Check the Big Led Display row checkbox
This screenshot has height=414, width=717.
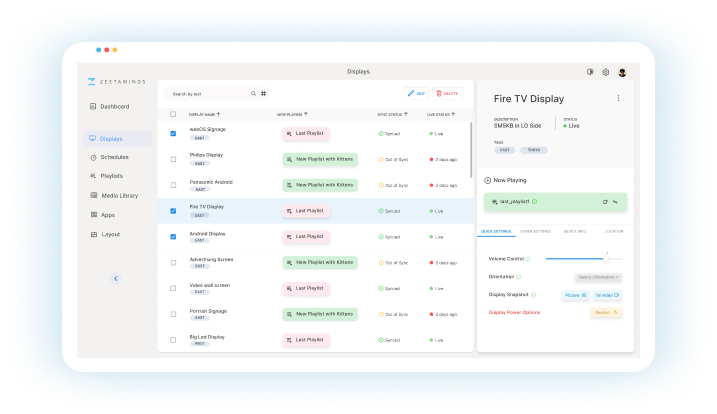click(x=173, y=340)
